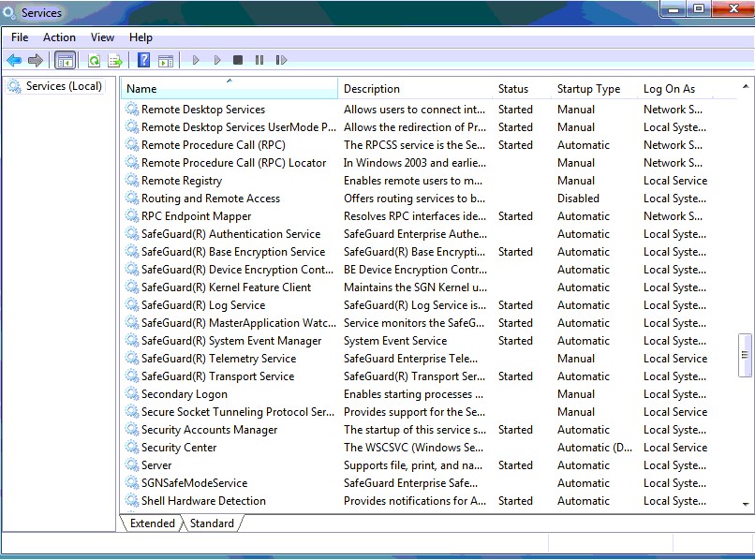
Task: Click 'The WSCSVC (Windows Se...' description
Action: [413, 448]
